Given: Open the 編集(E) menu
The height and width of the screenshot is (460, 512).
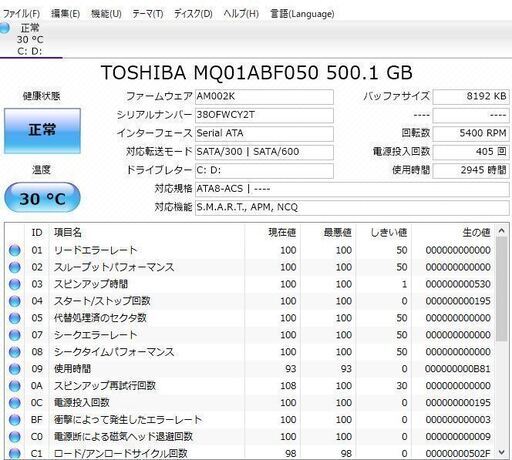Looking at the screenshot, I should pyautogui.click(x=65, y=14).
